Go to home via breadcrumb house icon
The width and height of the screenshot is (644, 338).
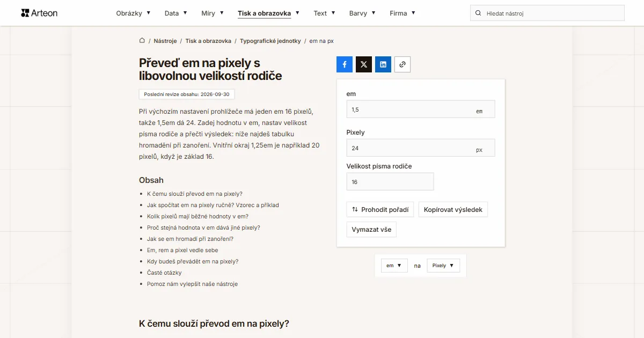[x=142, y=41]
